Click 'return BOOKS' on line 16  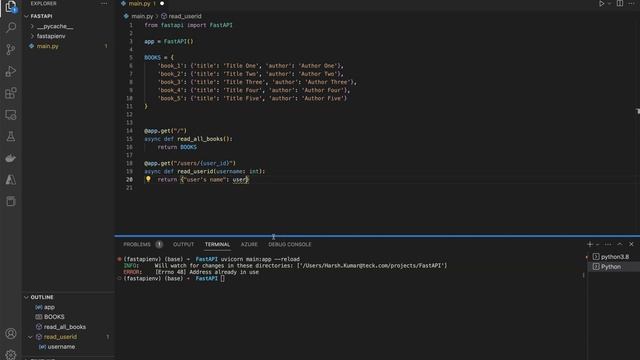click(x=177, y=147)
